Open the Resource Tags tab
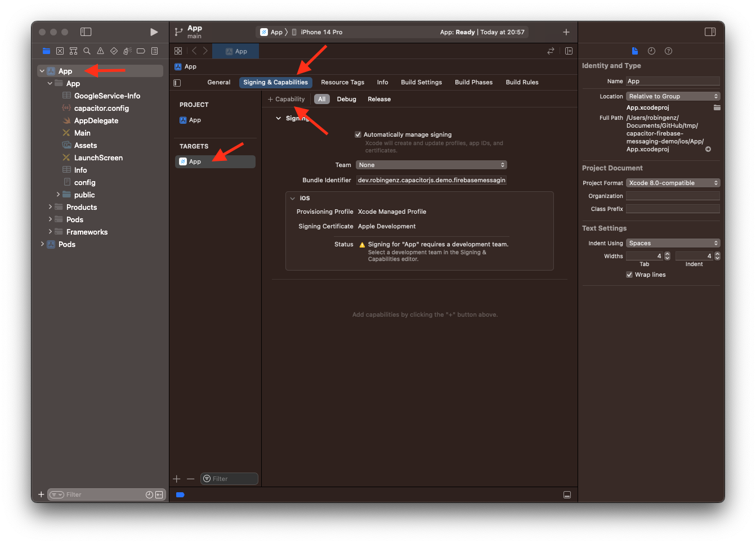Image resolution: width=756 pixels, height=544 pixels. 342,82
